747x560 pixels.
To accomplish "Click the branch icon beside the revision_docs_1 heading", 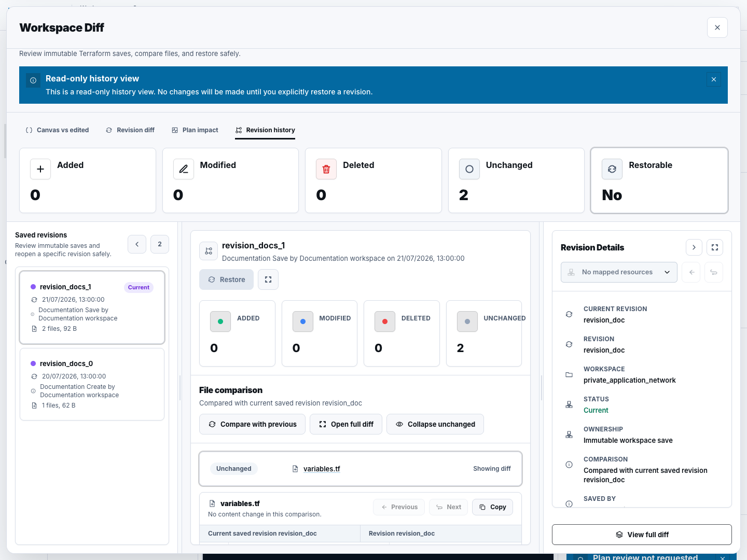I will click(209, 251).
